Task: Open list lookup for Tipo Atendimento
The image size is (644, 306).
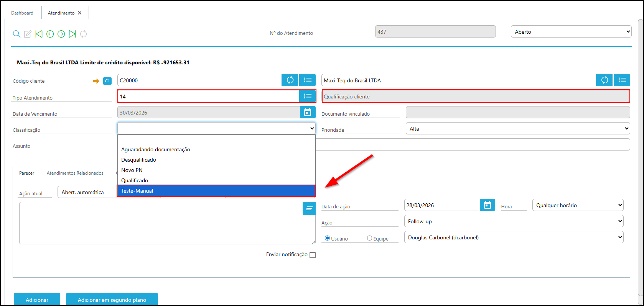Action: (308, 96)
